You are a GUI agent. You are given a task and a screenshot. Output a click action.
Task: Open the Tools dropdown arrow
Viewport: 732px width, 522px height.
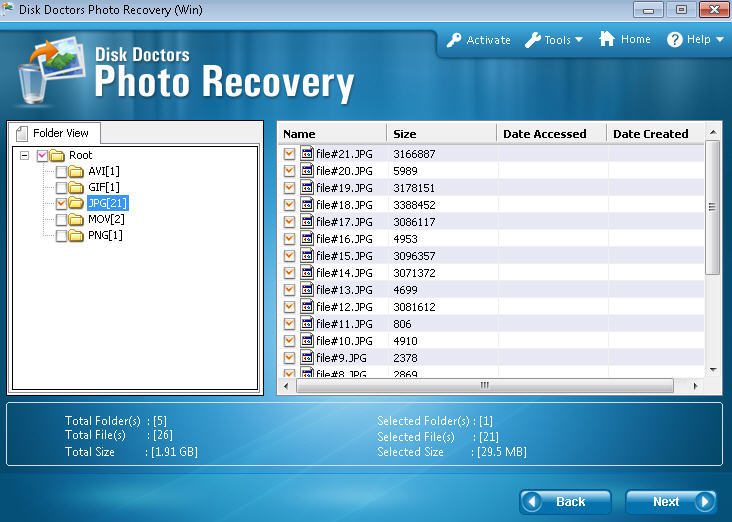tap(579, 40)
